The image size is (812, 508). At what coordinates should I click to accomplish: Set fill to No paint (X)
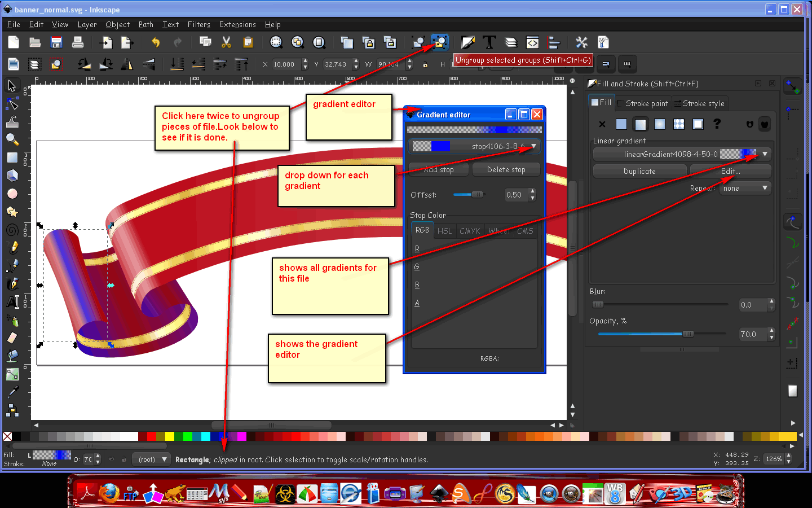[x=602, y=124]
